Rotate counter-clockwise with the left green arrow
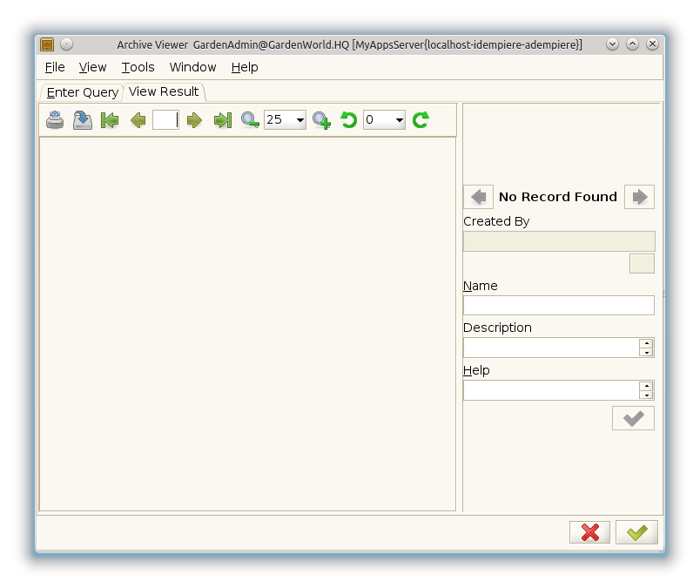Viewport: 700px width, 588px height. [349, 120]
